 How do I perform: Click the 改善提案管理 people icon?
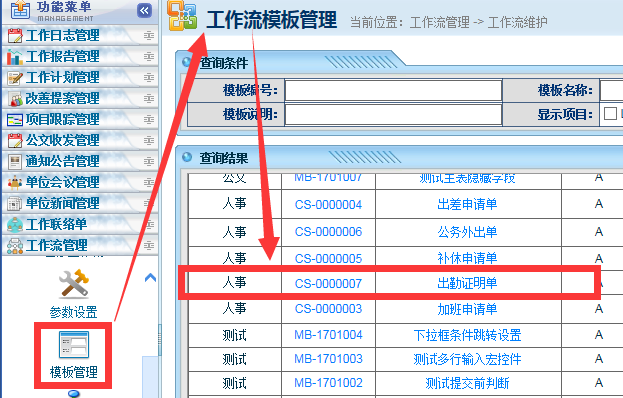(x=15, y=99)
